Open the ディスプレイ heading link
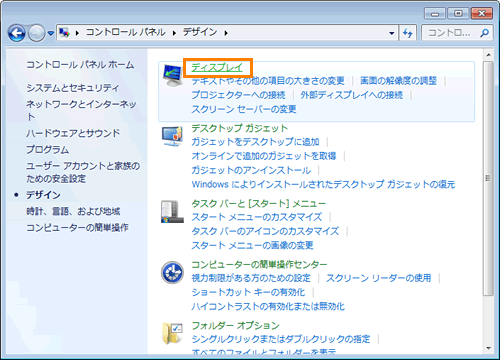The image size is (500, 360). pyautogui.click(x=217, y=68)
